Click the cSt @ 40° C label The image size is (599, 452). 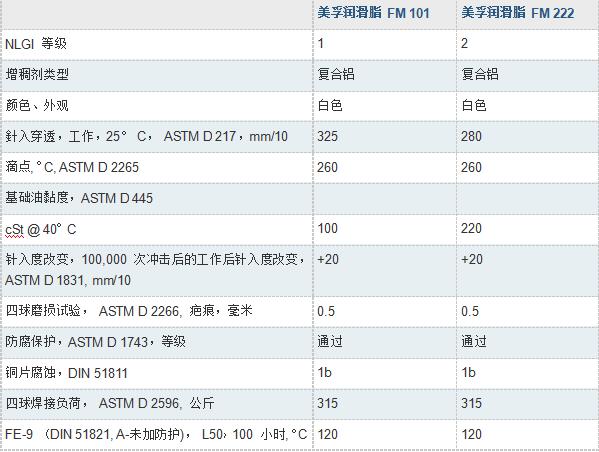pos(41,229)
